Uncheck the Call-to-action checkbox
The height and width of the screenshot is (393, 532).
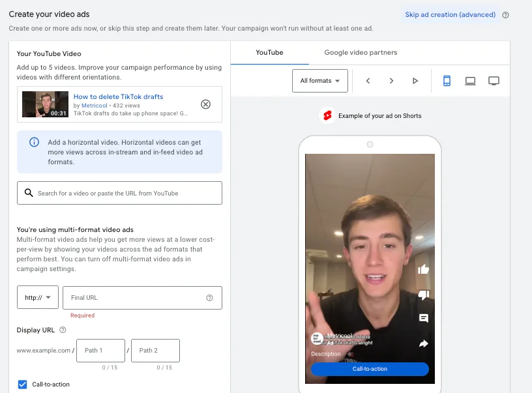tap(22, 384)
